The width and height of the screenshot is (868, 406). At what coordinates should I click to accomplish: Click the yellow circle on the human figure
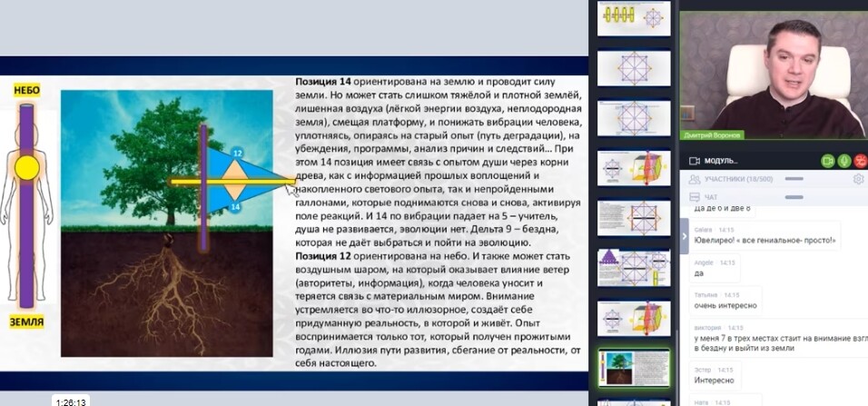26,168
